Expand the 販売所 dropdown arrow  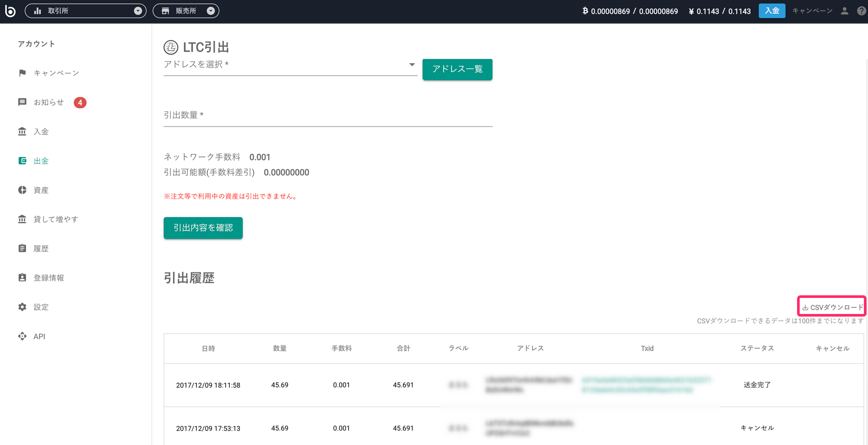[211, 11]
